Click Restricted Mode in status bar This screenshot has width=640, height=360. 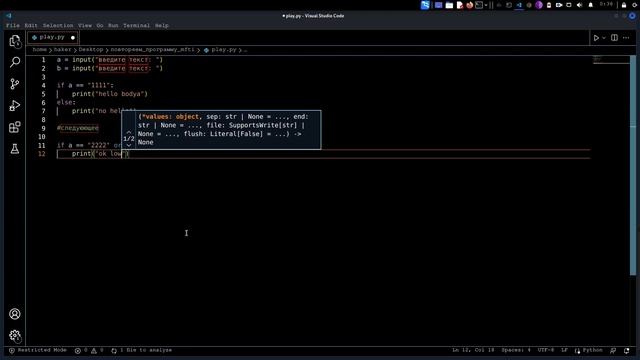point(38,350)
